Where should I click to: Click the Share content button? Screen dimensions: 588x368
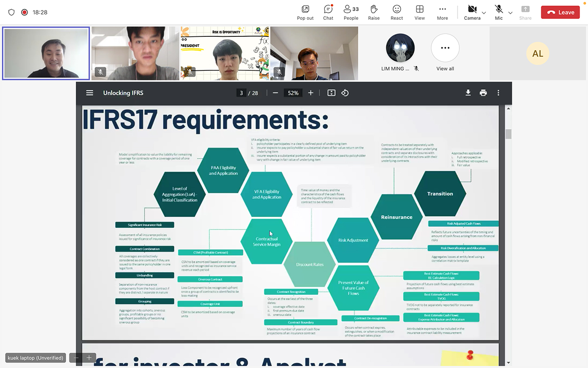point(526,12)
